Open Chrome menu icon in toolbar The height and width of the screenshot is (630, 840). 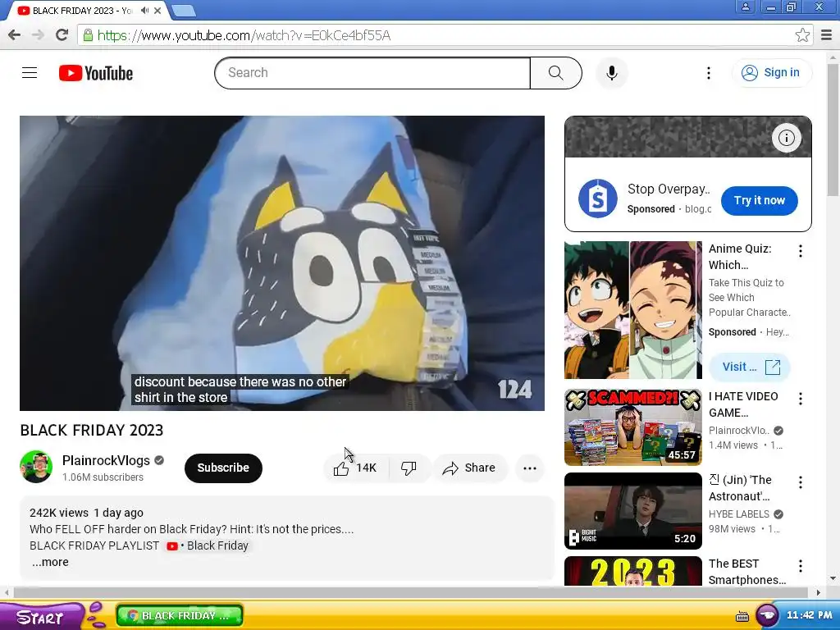pos(827,35)
